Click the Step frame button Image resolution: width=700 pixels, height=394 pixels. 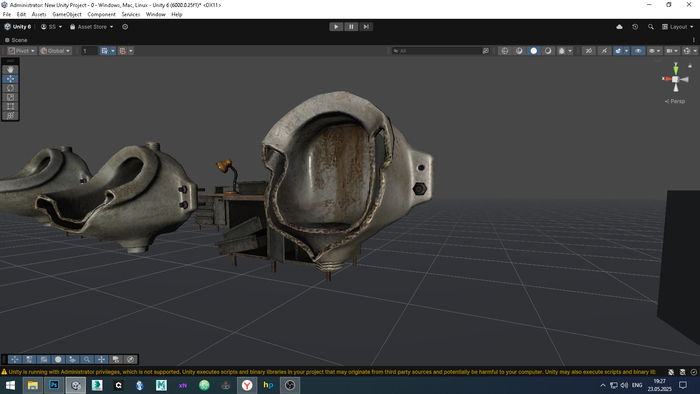click(x=366, y=27)
